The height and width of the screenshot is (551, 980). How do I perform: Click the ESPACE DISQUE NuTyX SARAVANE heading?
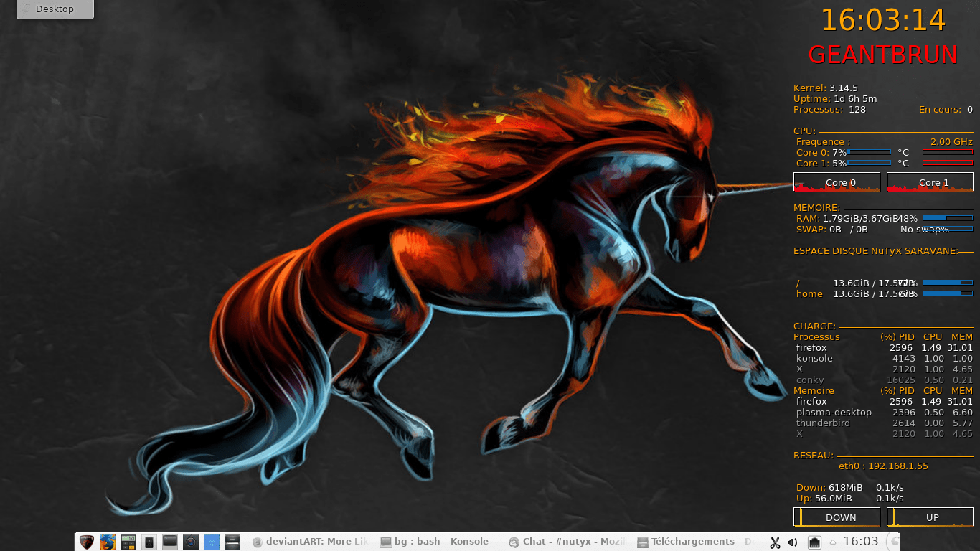point(875,250)
